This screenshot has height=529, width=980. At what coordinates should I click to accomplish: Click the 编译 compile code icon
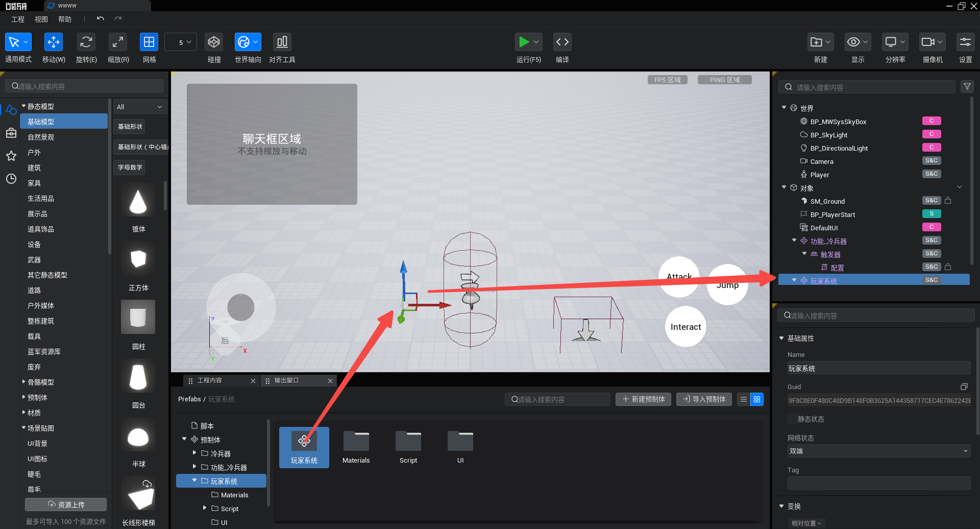click(x=562, y=42)
